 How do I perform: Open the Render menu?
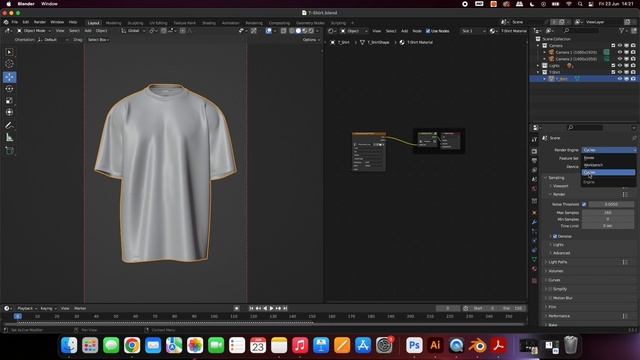coord(40,22)
